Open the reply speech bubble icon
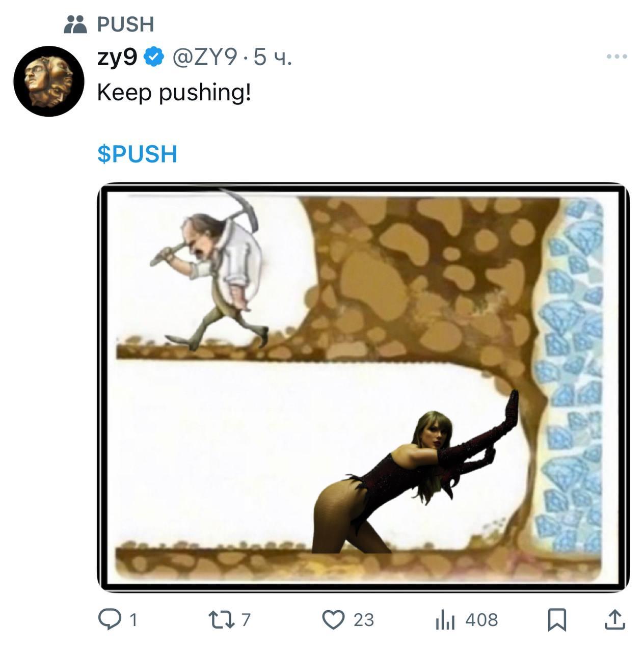 pyautogui.click(x=109, y=619)
